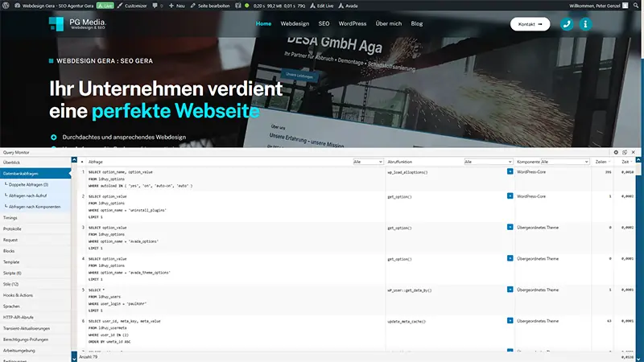Click the Seite bearbeiten pencil icon
Screen dimensions: 644x362
(x=193, y=6)
